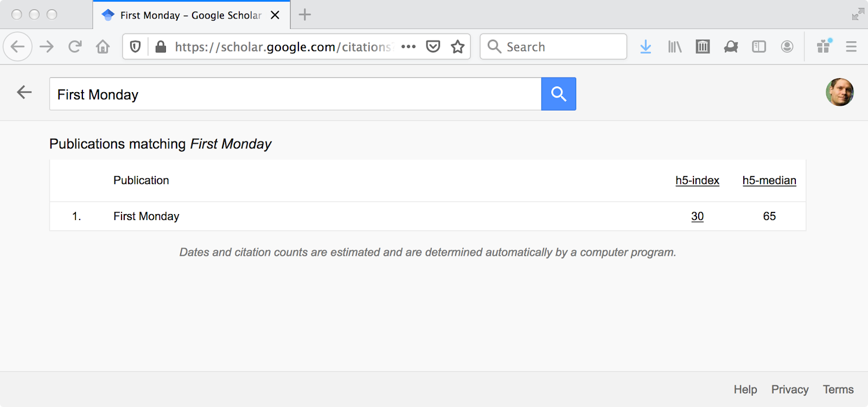
Task: Open the Firefox library bookshelf icon
Action: 674,47
